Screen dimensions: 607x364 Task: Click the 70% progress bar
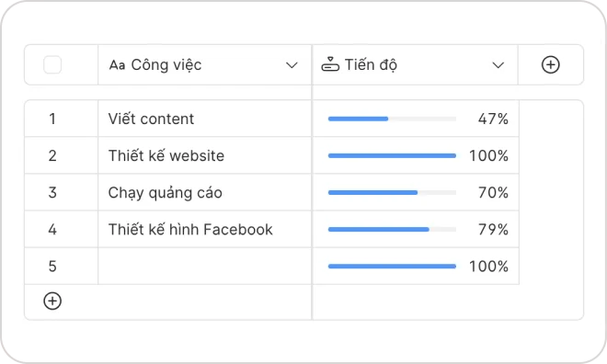tap(392, 193)
